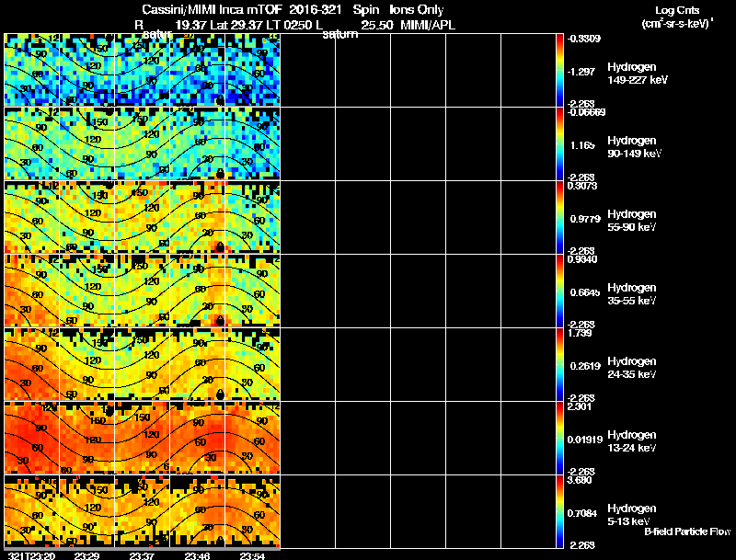The image size is (736, 560).
Task: Select the '-1.297' color scale midpoint value
Action: [x=581, y=72]
